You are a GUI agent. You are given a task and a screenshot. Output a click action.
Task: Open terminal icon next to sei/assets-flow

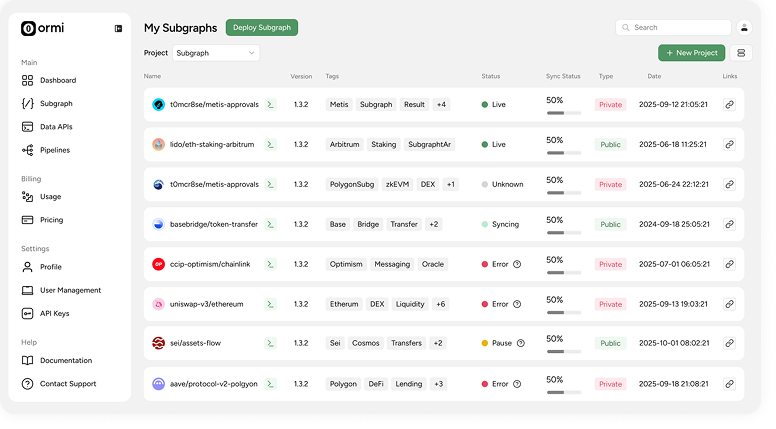point(270,343)
